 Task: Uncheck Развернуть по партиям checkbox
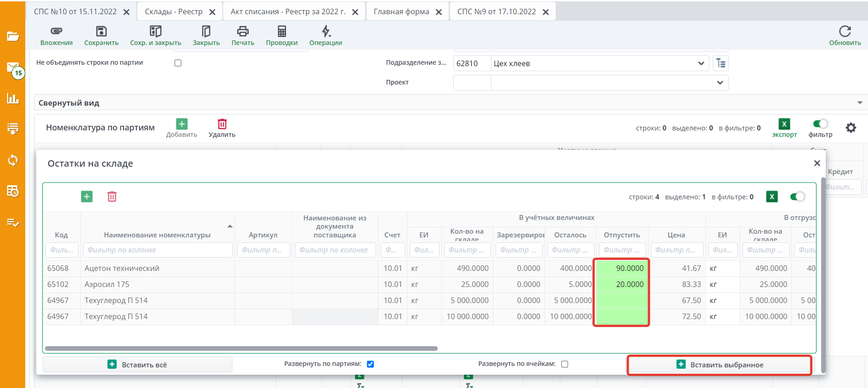point(370,364)
